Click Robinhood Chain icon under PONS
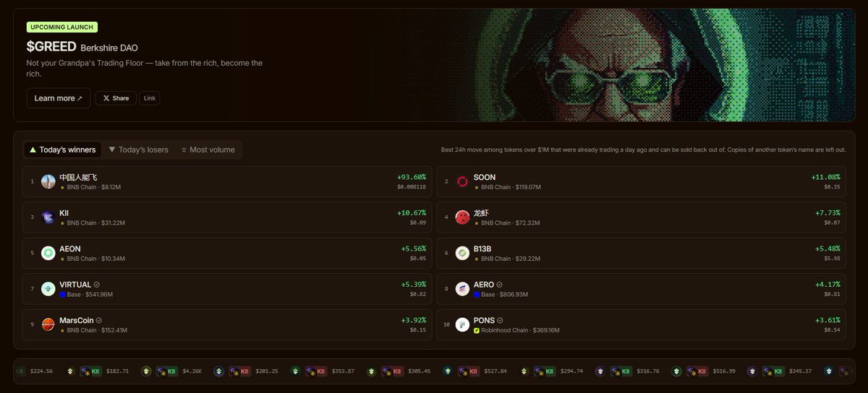Image resolution: width=868 pixels, height=393 pixels. click(x=477, y=330)
